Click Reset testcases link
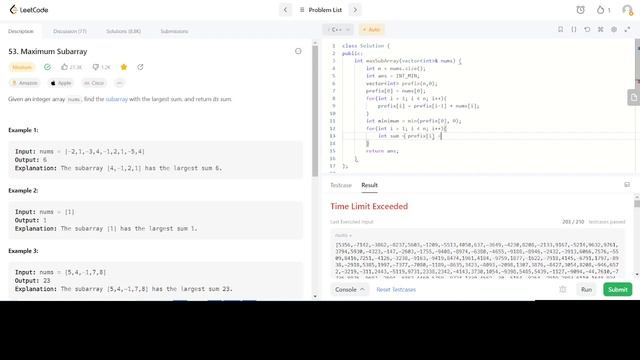 tap(396, 289)
